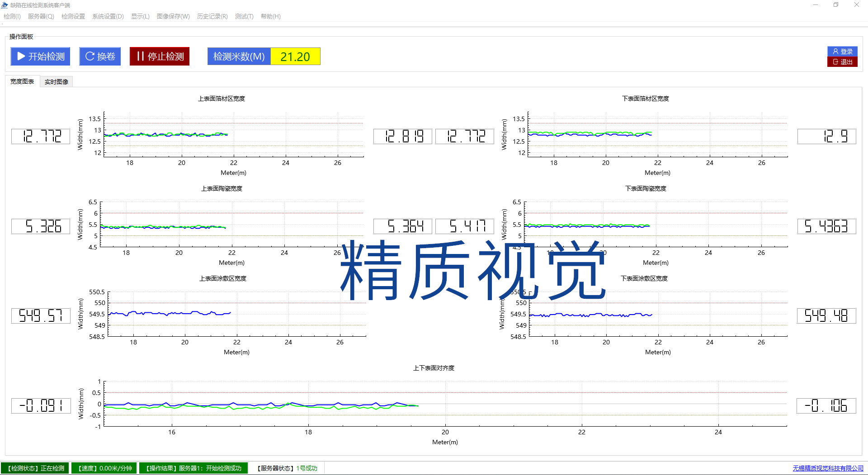Viewport: 868px width, 475px height.
Task: Open the 帮助(H) menu
Action: pyautogui.click(x=270, y=16)
